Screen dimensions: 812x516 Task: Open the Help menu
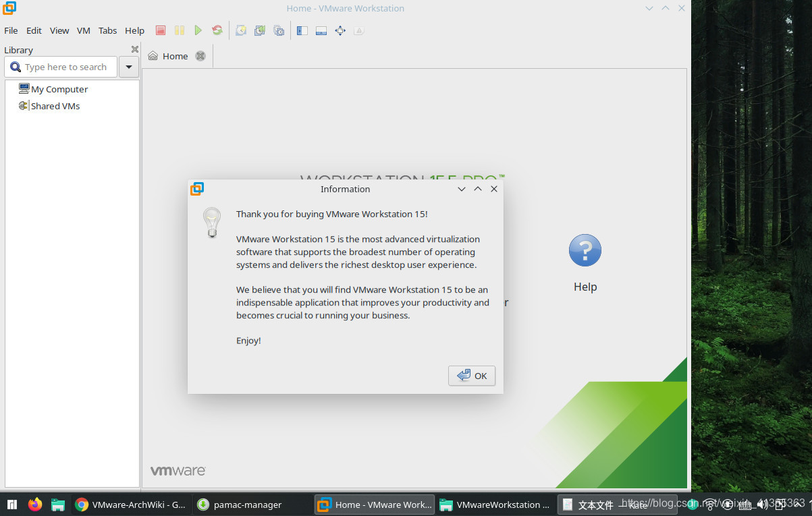[134, 30]
